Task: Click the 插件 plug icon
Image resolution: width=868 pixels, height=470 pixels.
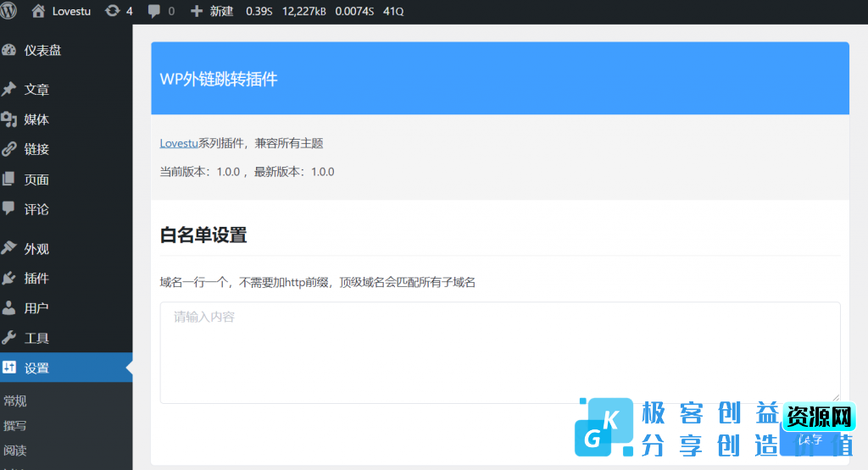Action: pyautogui.click(x=8, y=278)
